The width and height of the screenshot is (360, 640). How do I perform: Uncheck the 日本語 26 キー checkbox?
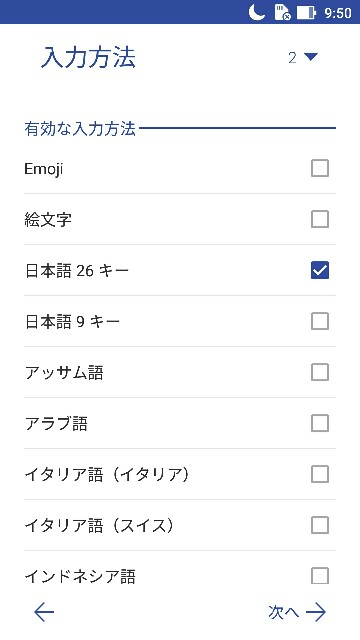tap(320, 270)
